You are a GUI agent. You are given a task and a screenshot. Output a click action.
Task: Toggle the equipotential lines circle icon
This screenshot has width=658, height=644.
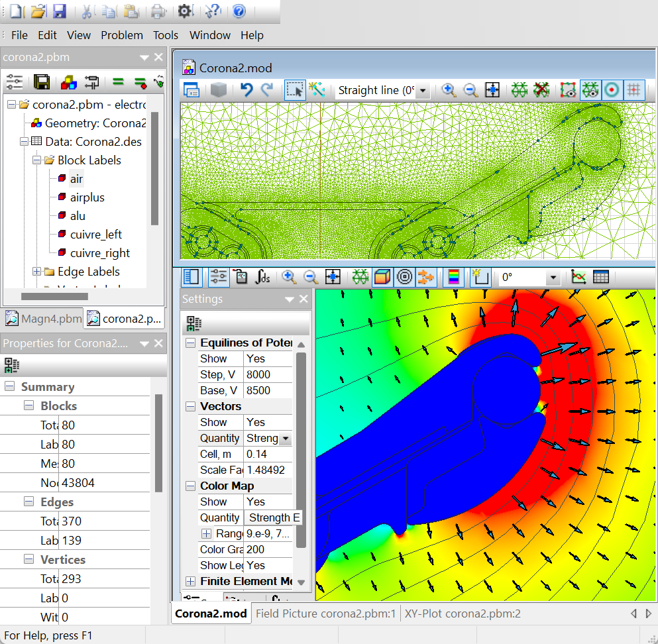coord(403,277)
